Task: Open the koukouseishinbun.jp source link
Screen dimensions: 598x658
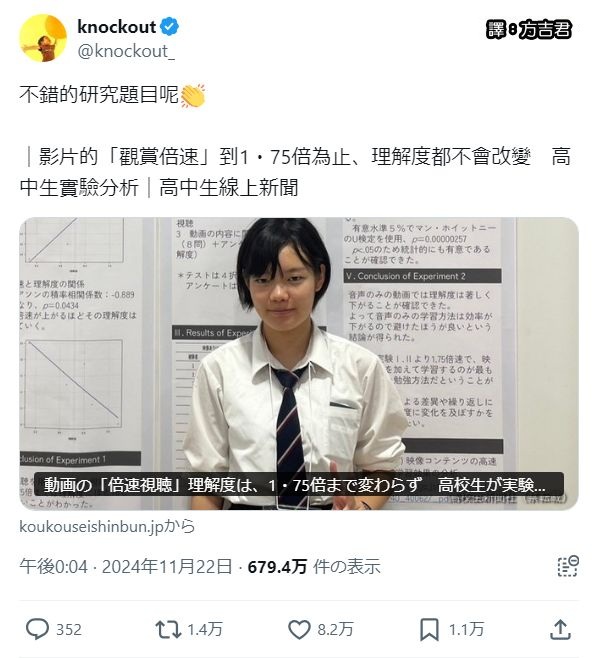Action: 107,526
